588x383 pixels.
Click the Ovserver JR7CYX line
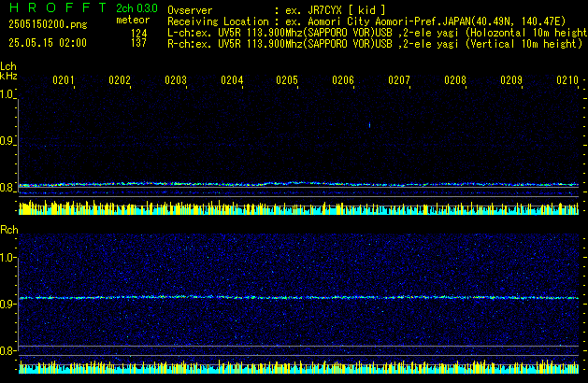coord(277,10)
